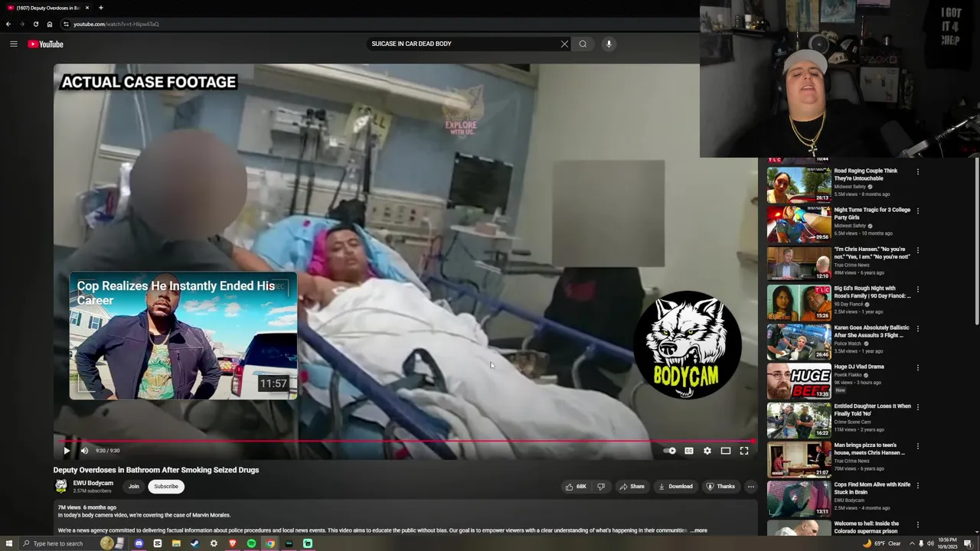
Task: Clear the search box with the X
Action: coord(564,44)
